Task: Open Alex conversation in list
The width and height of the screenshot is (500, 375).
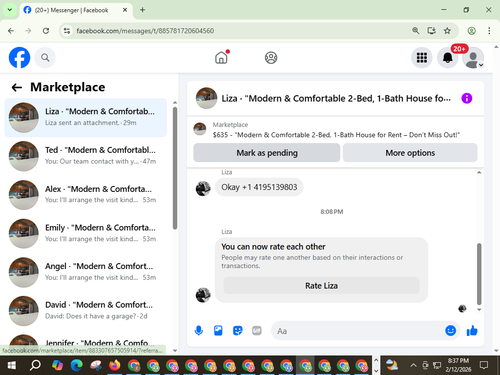Action: [86, 195]
